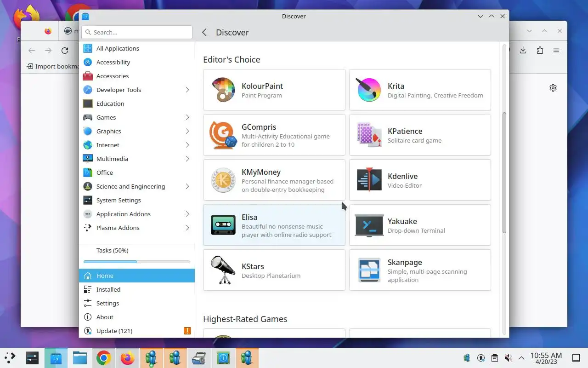Open the file manager from taskbar
Image resolution: width=588 pixels, height=368 pixels.
(x=79, y=358)
